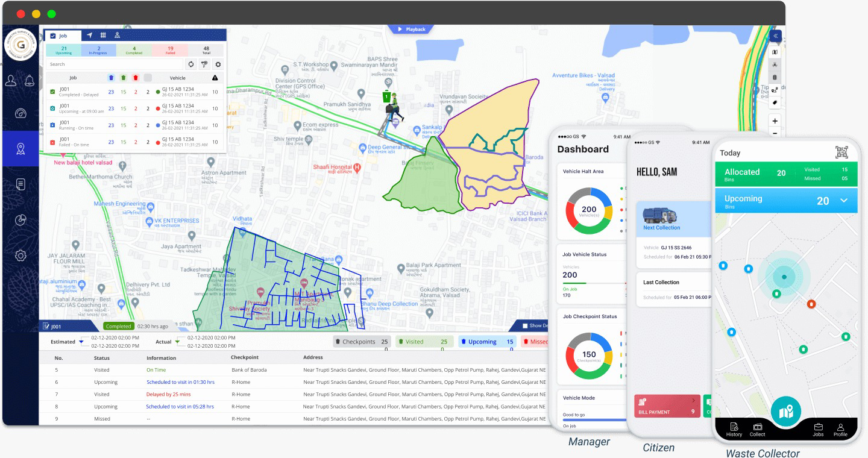Open the sidebar settings gear icon

pos(20,256)
